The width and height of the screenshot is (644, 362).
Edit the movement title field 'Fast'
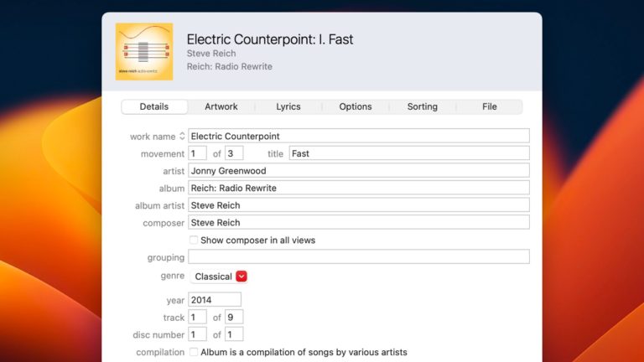(x=409, y=153)
